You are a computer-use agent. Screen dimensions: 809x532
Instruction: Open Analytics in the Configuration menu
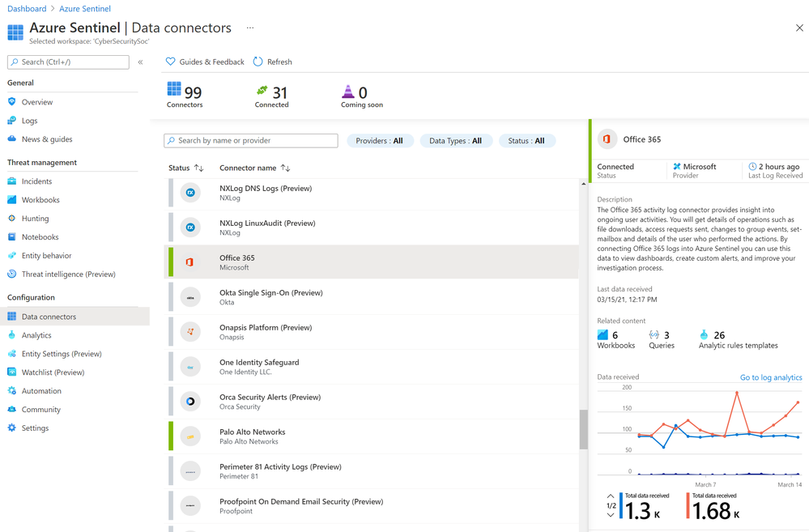(36, 335)
